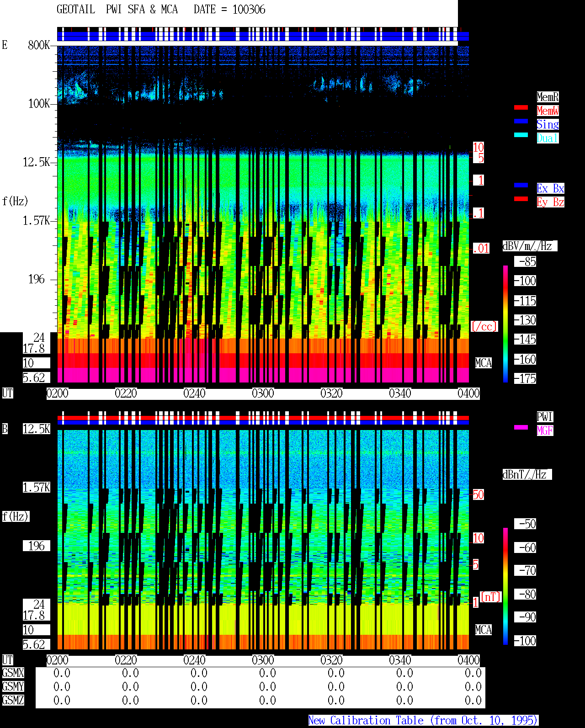585x728 pixels.
Task: Click the MCA label beside the E spectrogram
Action: pyautogui.click(x=484, y=363)
